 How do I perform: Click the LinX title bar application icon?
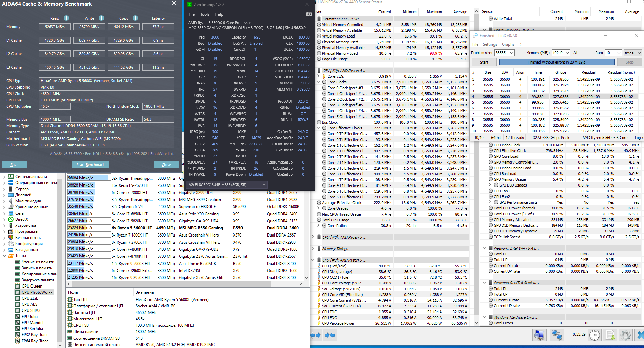coord(475,35)
